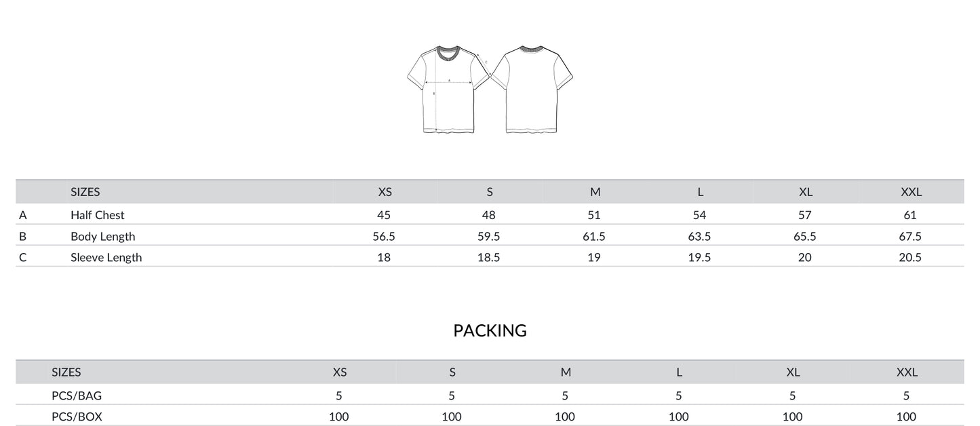This screenshot has height=426, width=980.
Task: Click Sleeve Length value 19.5
Action: [699, 258]
